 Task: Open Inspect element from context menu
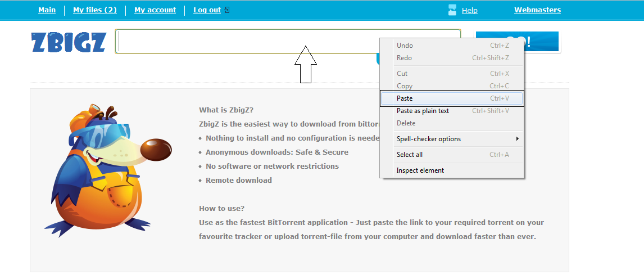(x=452, y=170)
